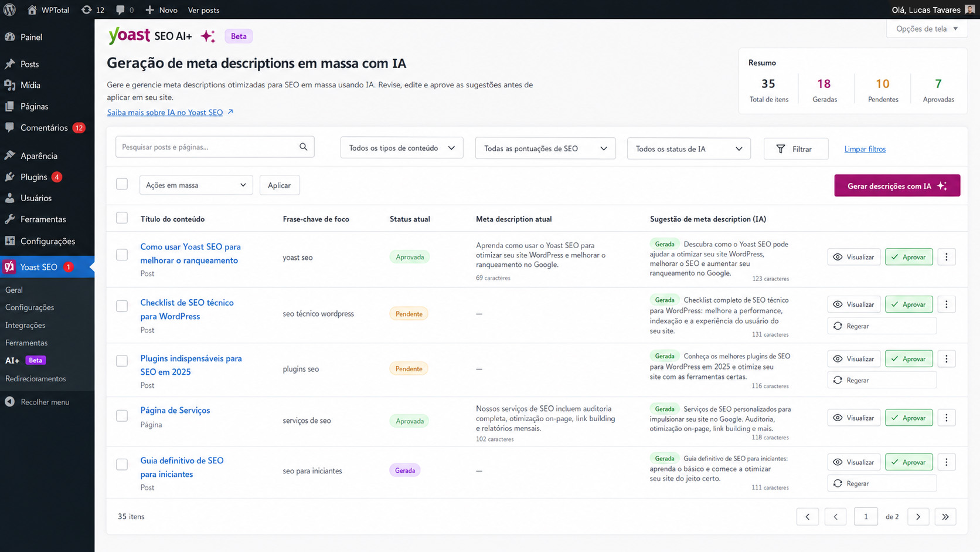980x552 pixels.
Task: Preview suggestion for Como usar Yoast SEO
Action: (854, 257)
